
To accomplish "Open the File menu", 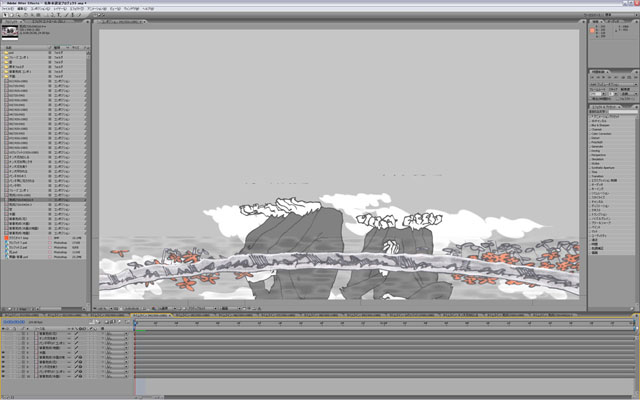I will pyautogui.click(x=7, y=9).
